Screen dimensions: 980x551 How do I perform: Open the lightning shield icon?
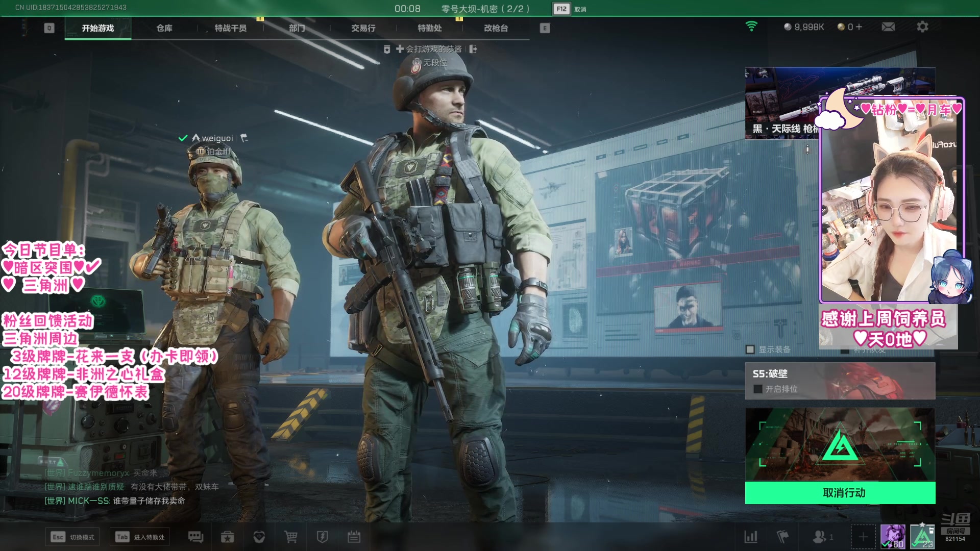click(322, 537)
